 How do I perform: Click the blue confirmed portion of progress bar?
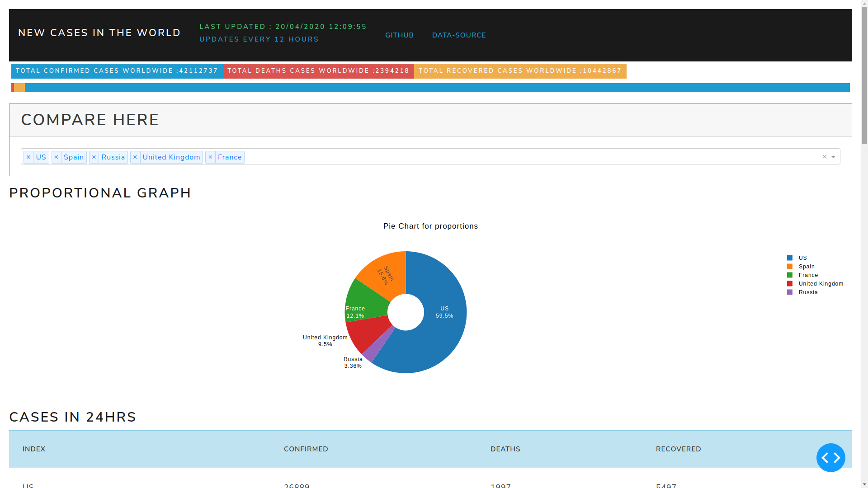[x=437, y=88]
